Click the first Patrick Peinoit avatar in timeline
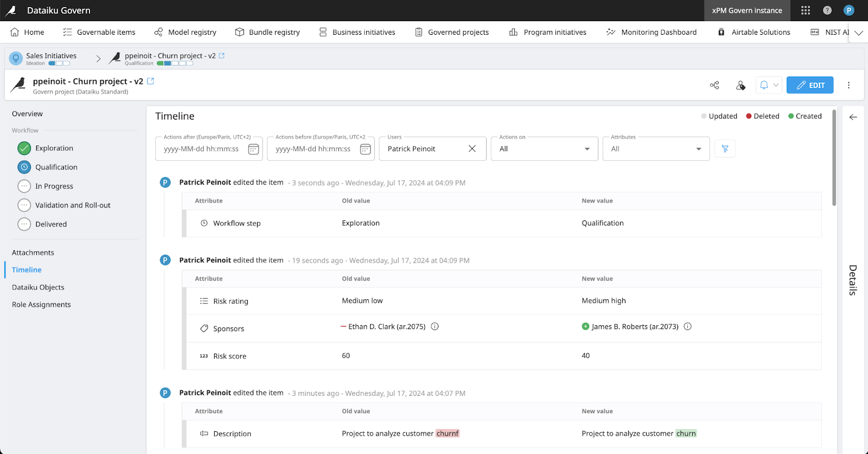868x454 pixels. (165, 182)
